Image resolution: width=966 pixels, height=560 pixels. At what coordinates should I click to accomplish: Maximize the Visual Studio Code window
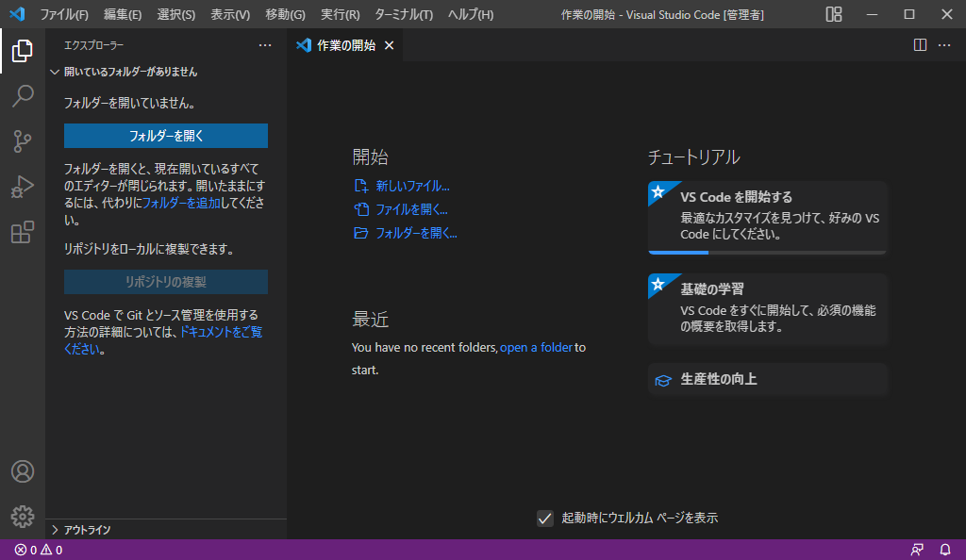point(909,14)
